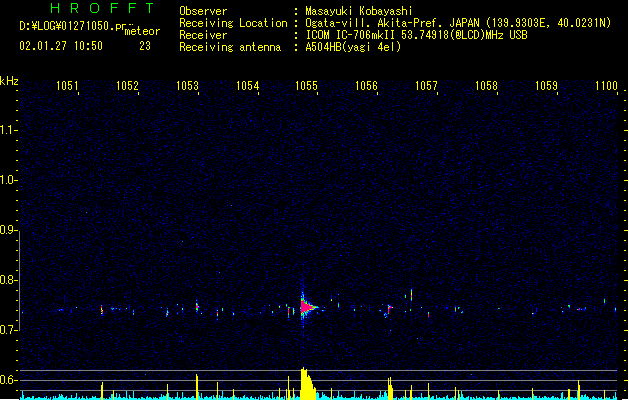This screenshot has height=400, width=629.
Task: Click the tall yellow power peak at 1055
Action: pyautogui.click(x=307, y=384)
